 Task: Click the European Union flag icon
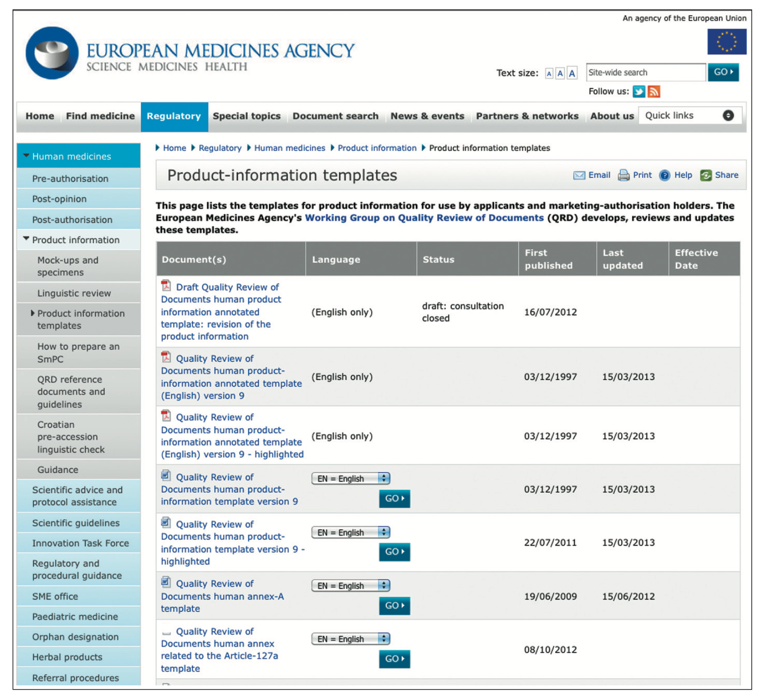coord(727,42)
